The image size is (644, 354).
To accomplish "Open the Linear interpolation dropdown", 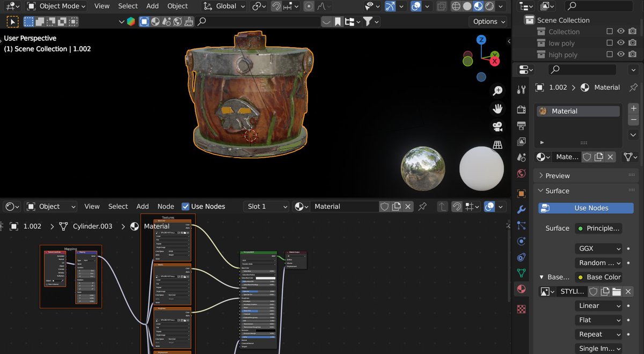I will pyautogui.click(x=599, y=306).
